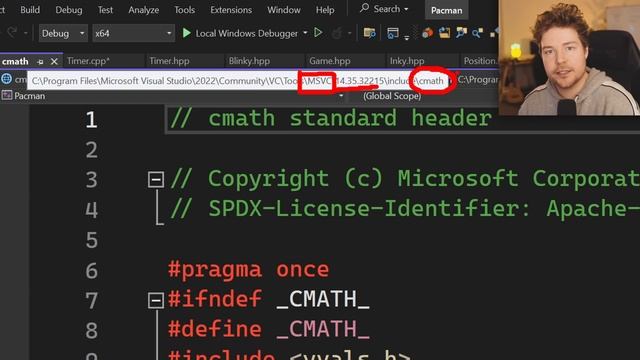Click the window layout toolbar icon
Viewport: 640px width, 360px height.
393,33
